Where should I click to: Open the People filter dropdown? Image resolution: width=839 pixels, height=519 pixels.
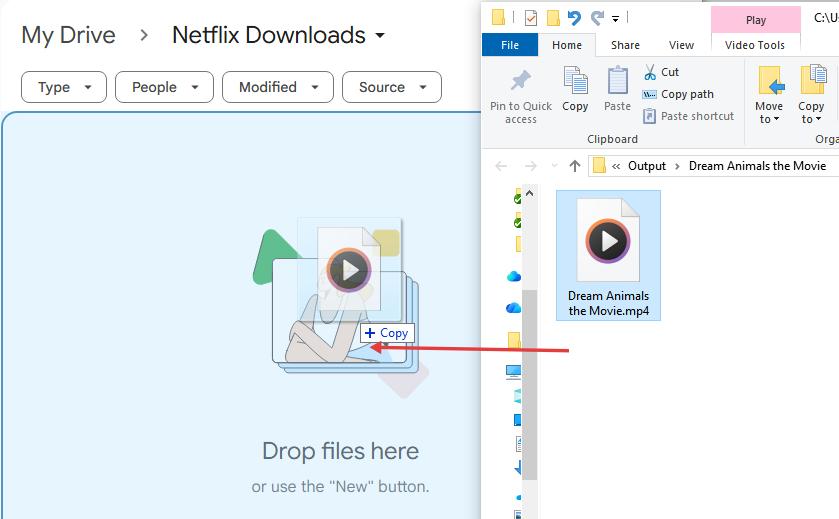(x=164, y=87)
